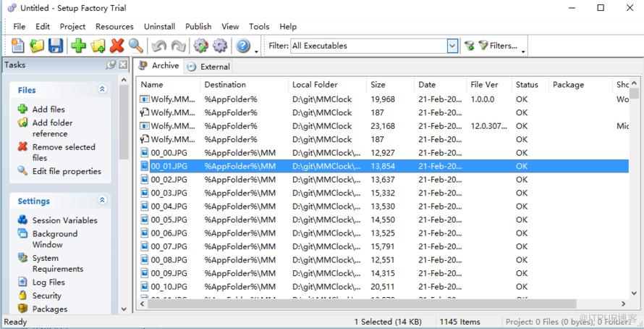Viewport: 644px width, 329px height.
Task: Click the New project toolbar icon
Action: (17, 46)
